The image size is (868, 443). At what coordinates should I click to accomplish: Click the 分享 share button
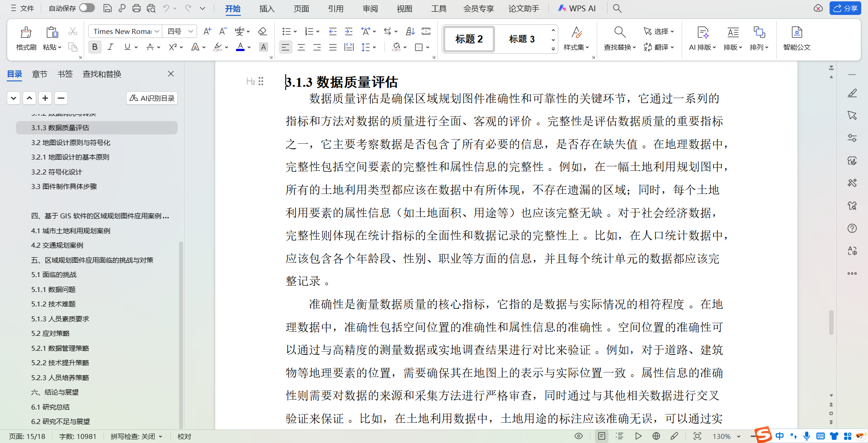click(845, 8)
